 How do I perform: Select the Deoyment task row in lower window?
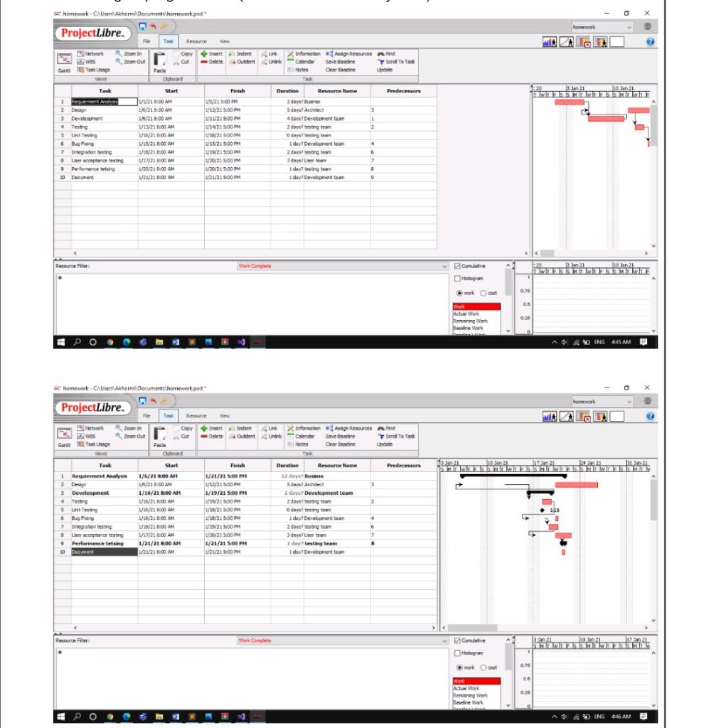click(x=245, y=552)
